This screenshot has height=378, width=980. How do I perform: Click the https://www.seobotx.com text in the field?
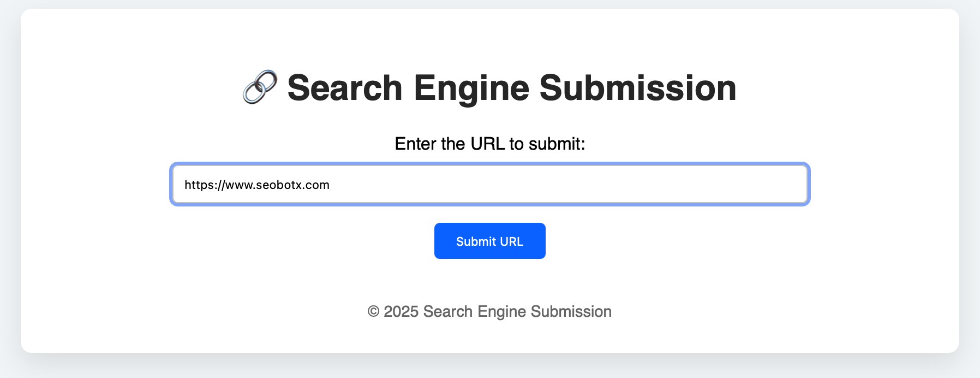(x=256, y=185)
